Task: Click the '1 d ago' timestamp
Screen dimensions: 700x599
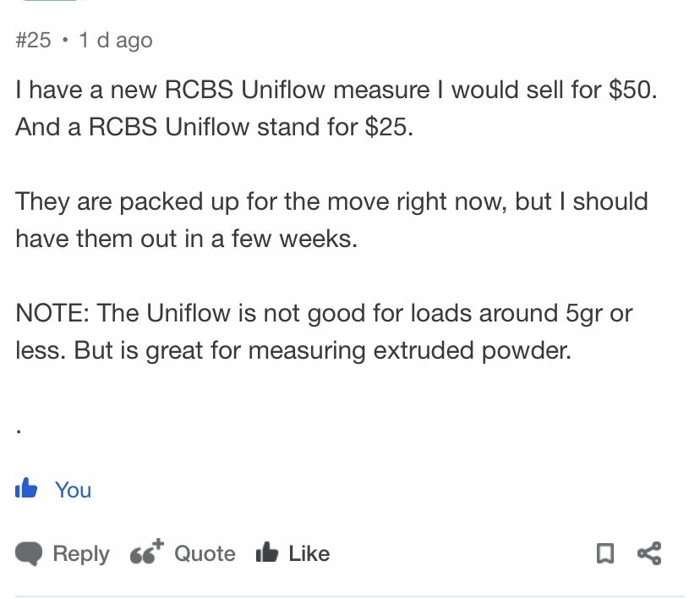Action: tap(116, 41)
